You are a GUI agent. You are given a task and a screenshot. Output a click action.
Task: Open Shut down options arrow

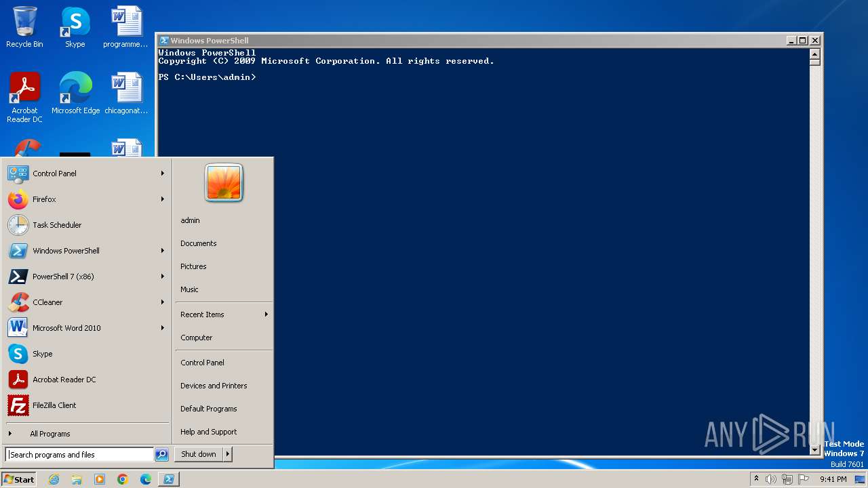point(228,454)
